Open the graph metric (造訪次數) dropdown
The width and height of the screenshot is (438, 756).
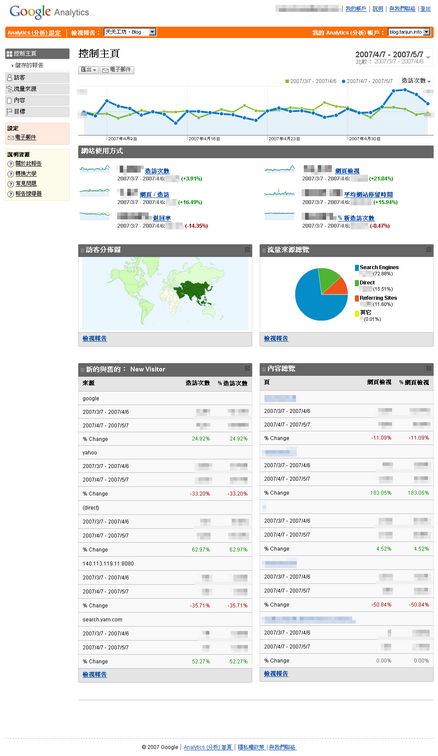416,81
